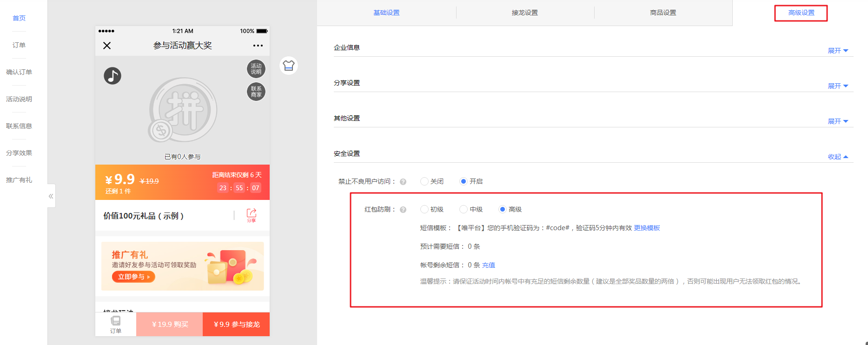
Task: Click the 更换模板 link
Action: click(x=647, y=228)
